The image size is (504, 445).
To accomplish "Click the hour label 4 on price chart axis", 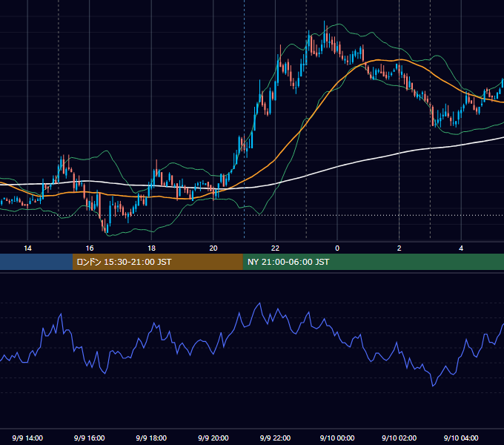I will (461, 248).
